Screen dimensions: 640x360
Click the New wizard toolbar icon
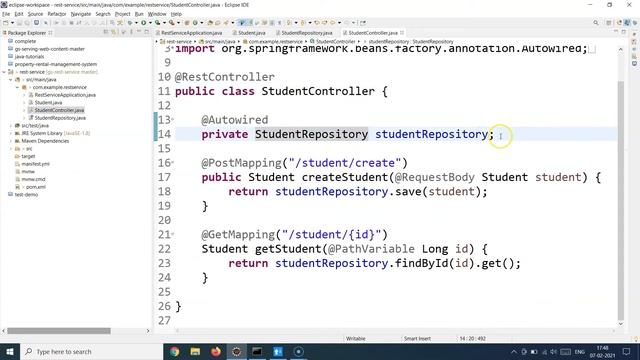(6, 23)
